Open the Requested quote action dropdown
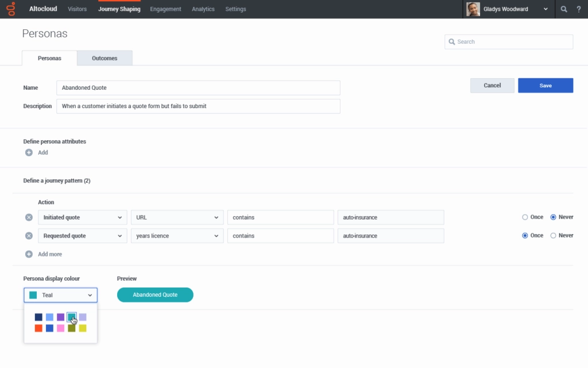The image size is (588, 368). coord(83,236)
